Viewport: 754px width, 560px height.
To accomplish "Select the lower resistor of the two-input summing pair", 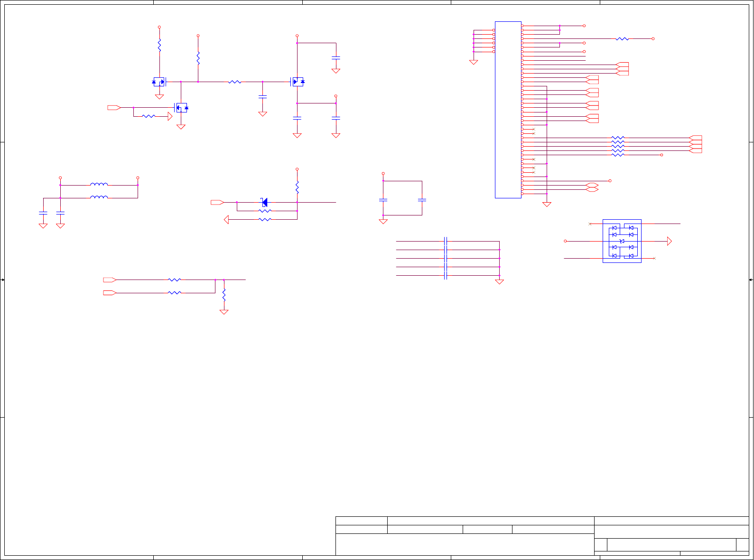I will pos(175,293).
